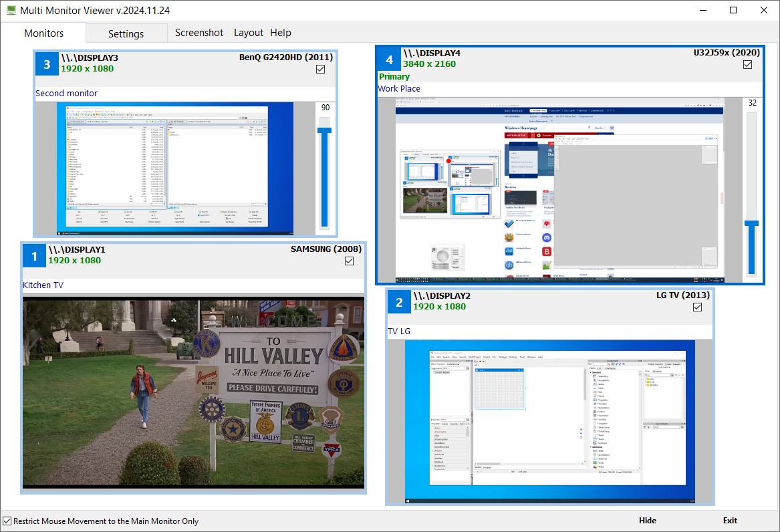
Task: Open the Help menu
Action: [x=281, y=33]
